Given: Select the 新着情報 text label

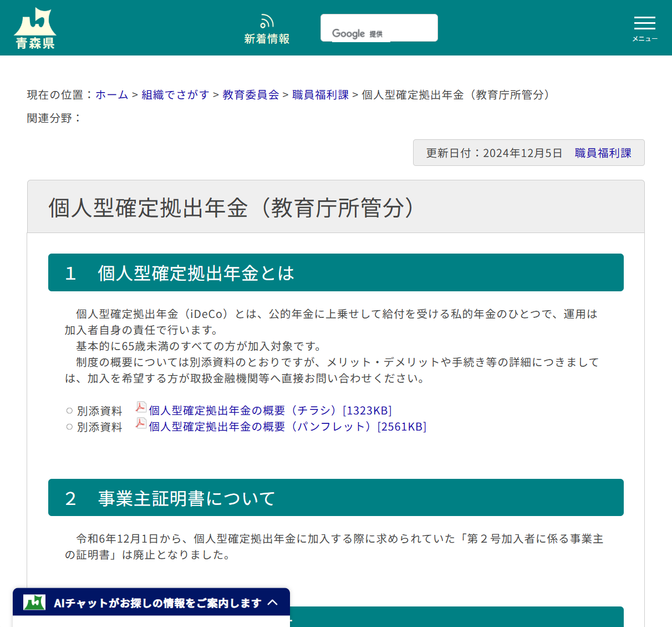Looking at the screenshot, I should 267,38.
